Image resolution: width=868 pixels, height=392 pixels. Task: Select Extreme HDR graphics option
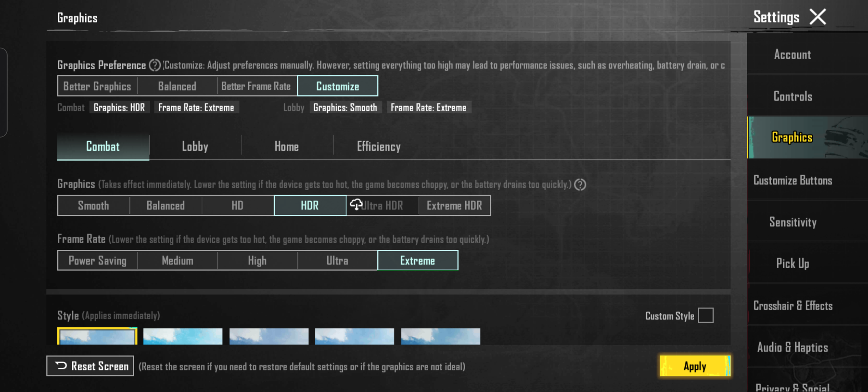[x=454, y=205]
